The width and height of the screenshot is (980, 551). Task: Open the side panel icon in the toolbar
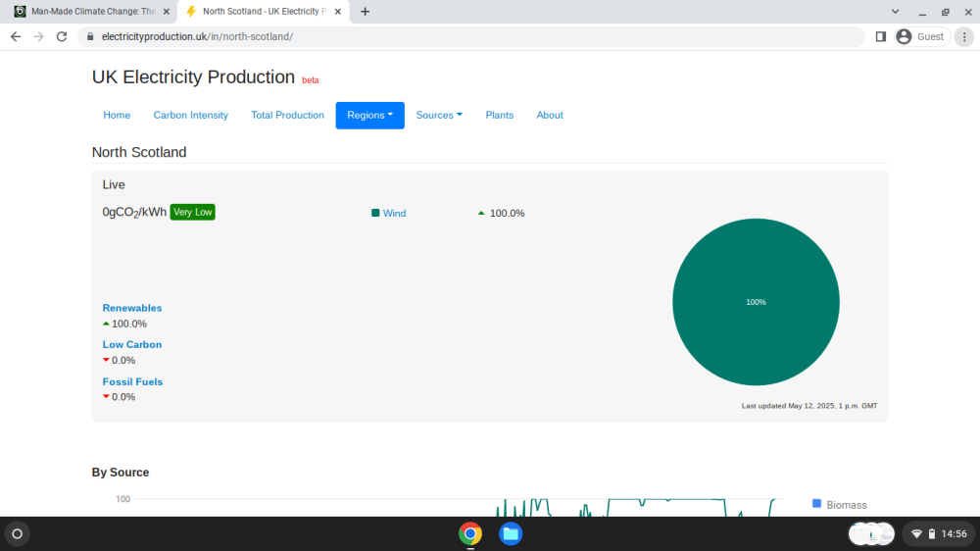coord(881,37)
